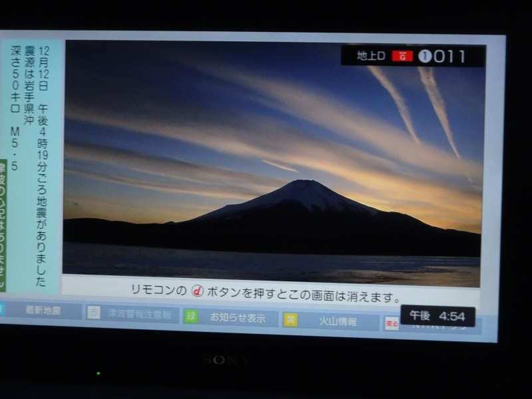The image size is (532, 399).
Task: Click the green 緑 color key icon
Action: point(192,317)
